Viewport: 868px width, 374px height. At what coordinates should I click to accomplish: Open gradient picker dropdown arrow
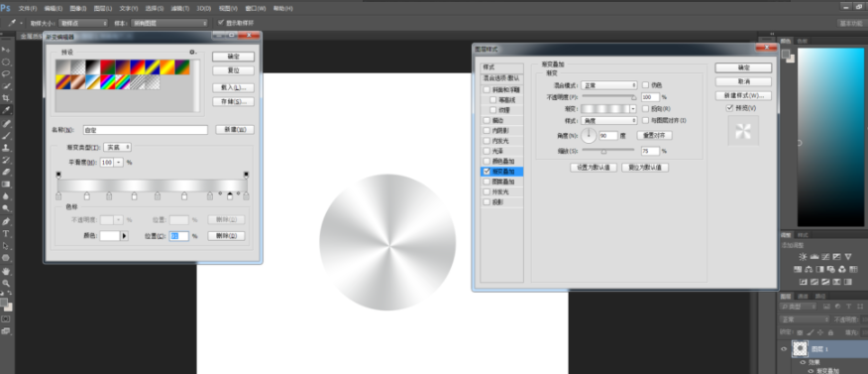point(634,108)
